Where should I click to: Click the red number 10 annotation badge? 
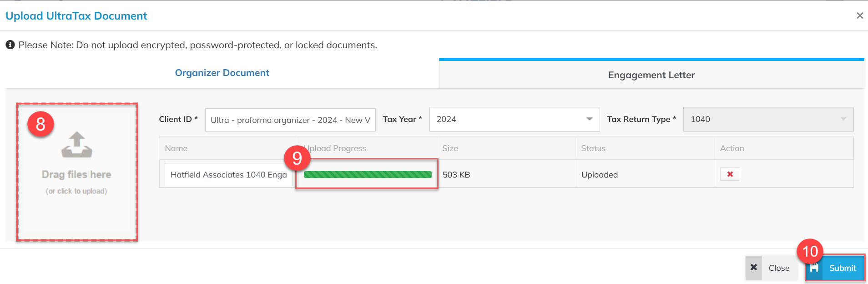(x=810, y=251)
